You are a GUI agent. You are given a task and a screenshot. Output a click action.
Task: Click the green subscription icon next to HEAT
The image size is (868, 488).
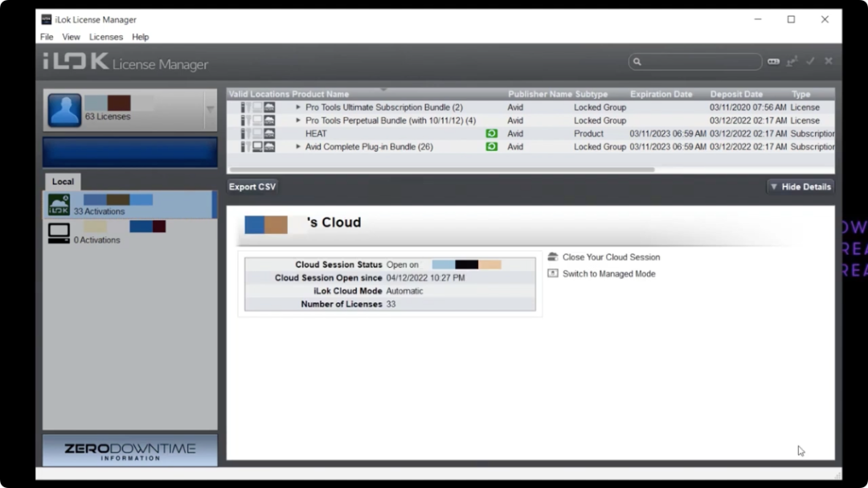tap(491, 133)
